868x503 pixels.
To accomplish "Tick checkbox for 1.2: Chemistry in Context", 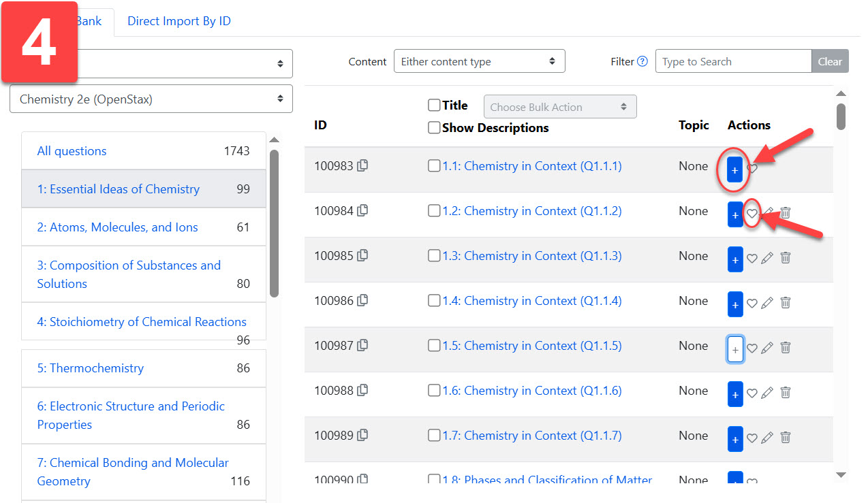I will [x=434, y=210].
